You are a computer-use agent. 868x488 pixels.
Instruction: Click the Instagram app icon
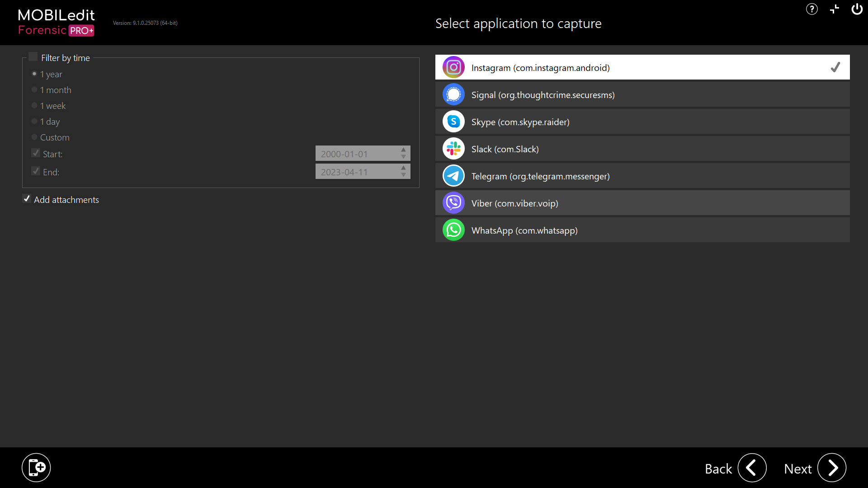453,67
